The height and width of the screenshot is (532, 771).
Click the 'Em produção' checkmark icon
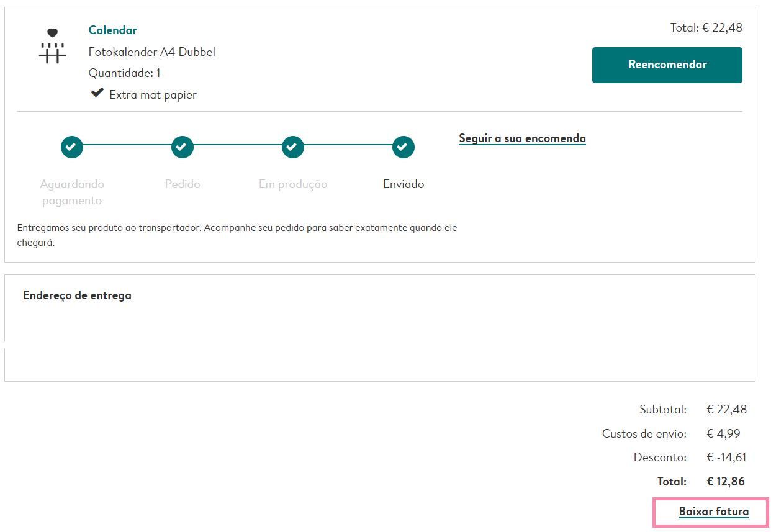coord(292,147)
